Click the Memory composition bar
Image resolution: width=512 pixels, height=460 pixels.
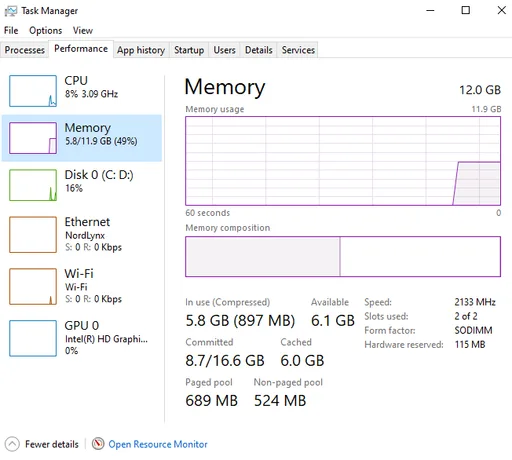point(343,256)
